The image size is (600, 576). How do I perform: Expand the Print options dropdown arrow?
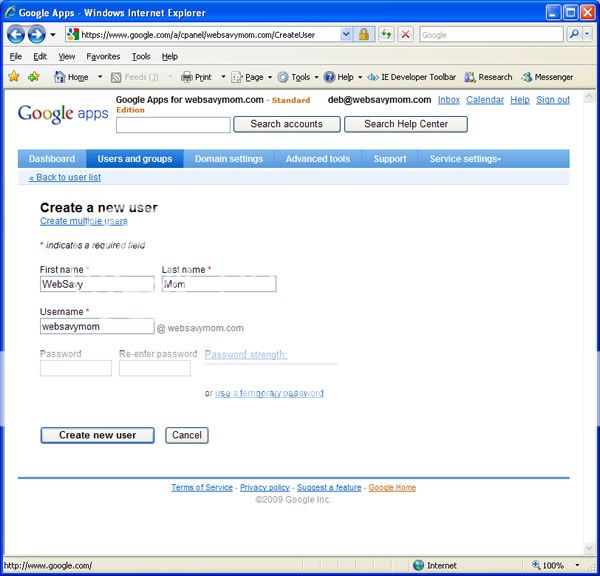[223, 77]
